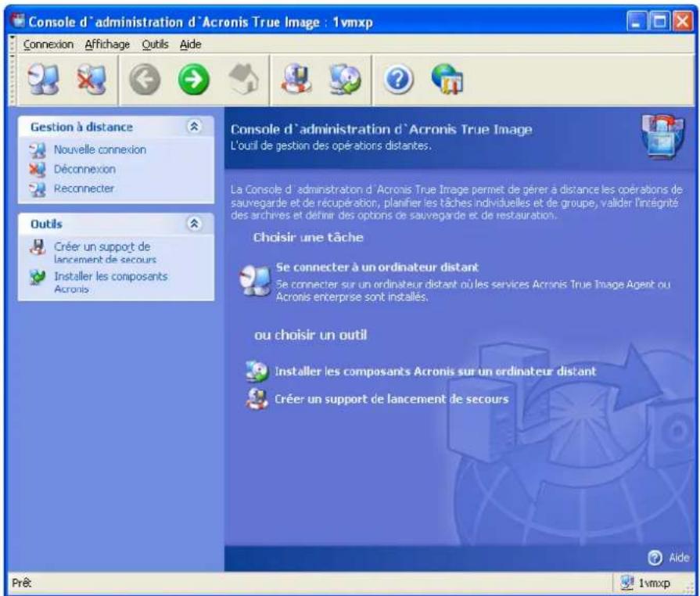Image resolution: width=700 pixels, height=596 pixels.
Task: Open the Outils menu in menu bar
Action: tap(155, 45)
